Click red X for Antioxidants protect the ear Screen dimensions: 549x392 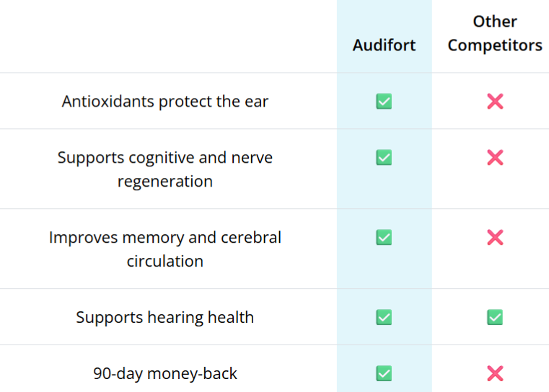coord(495,102)
